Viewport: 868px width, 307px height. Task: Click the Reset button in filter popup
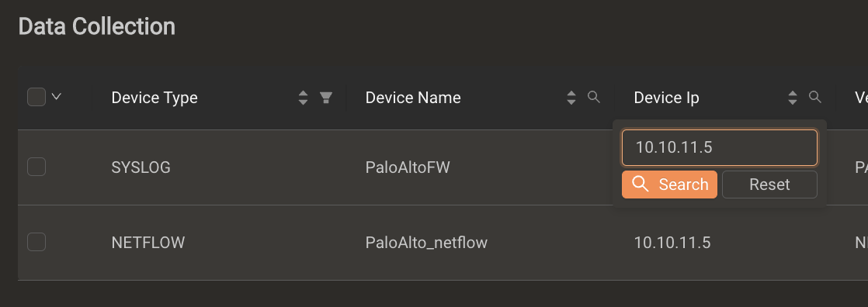click(769, 185)
